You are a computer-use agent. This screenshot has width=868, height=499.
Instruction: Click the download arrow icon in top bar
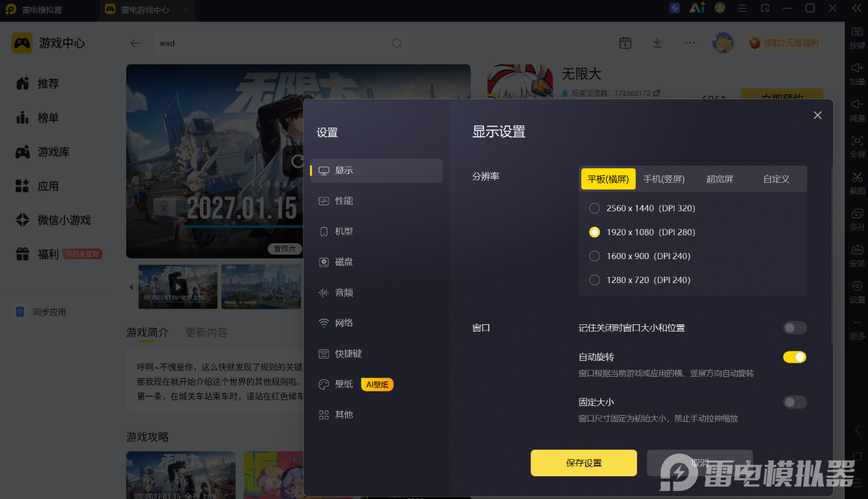point(657,43)
